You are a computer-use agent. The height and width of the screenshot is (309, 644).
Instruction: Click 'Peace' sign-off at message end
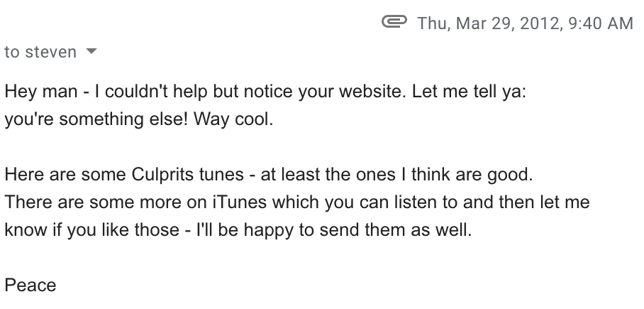pos(30,285)
